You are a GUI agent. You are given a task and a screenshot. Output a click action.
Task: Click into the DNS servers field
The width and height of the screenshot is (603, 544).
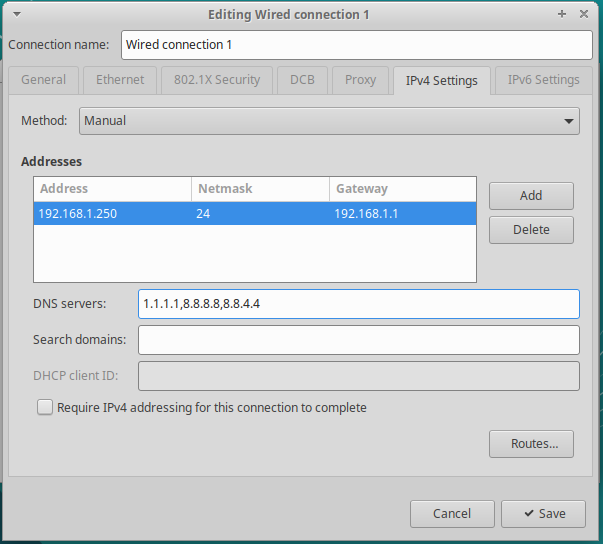pos(358,304)
